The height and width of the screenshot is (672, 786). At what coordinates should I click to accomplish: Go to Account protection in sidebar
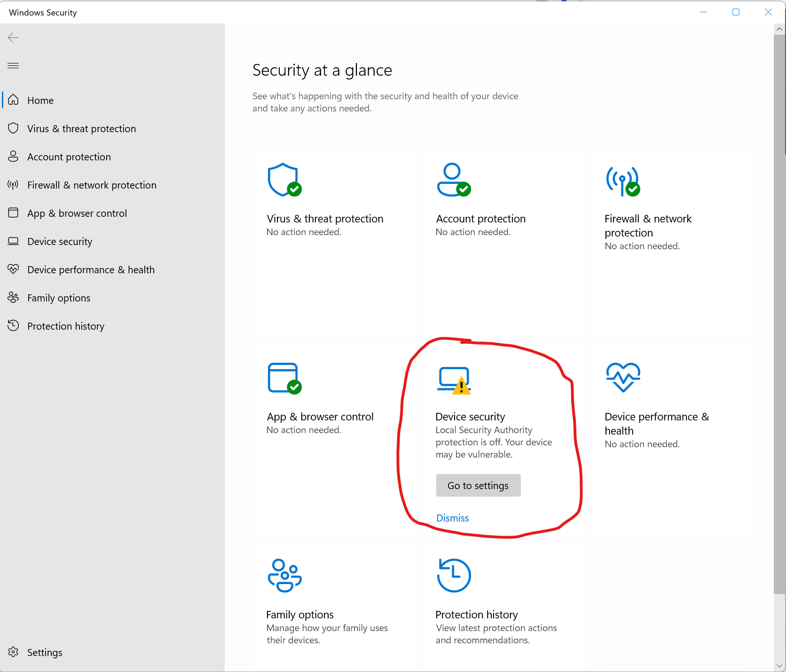[x=112, y=157]
